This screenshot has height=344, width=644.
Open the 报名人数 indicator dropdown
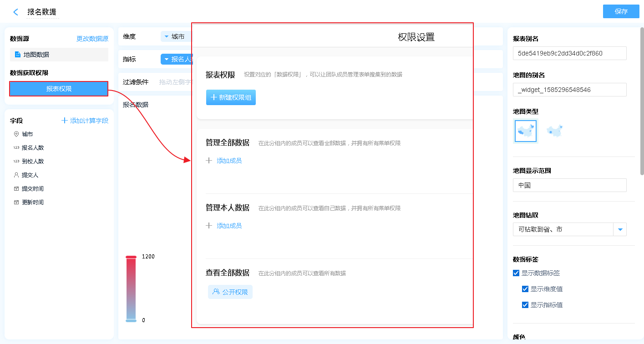[167, 59]
